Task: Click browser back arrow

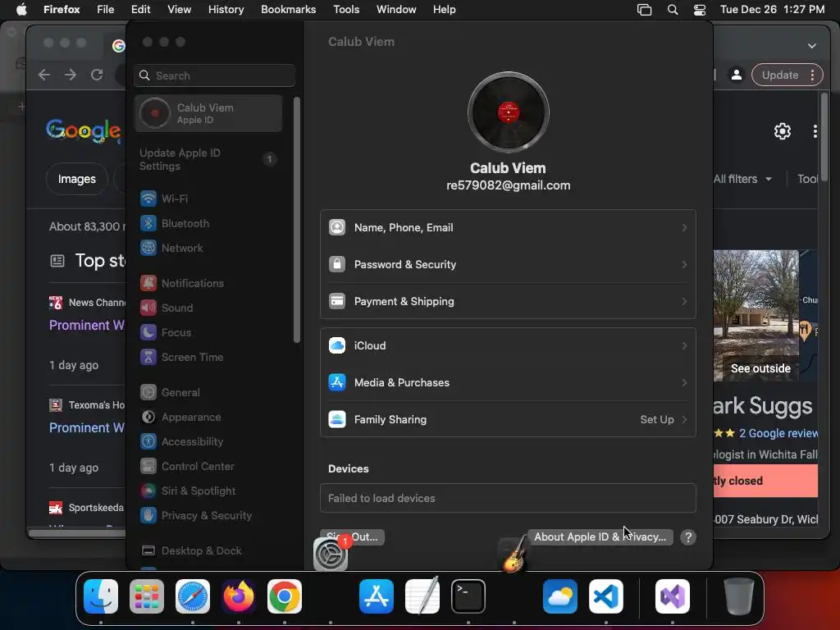Action: (x=44, y=75)
